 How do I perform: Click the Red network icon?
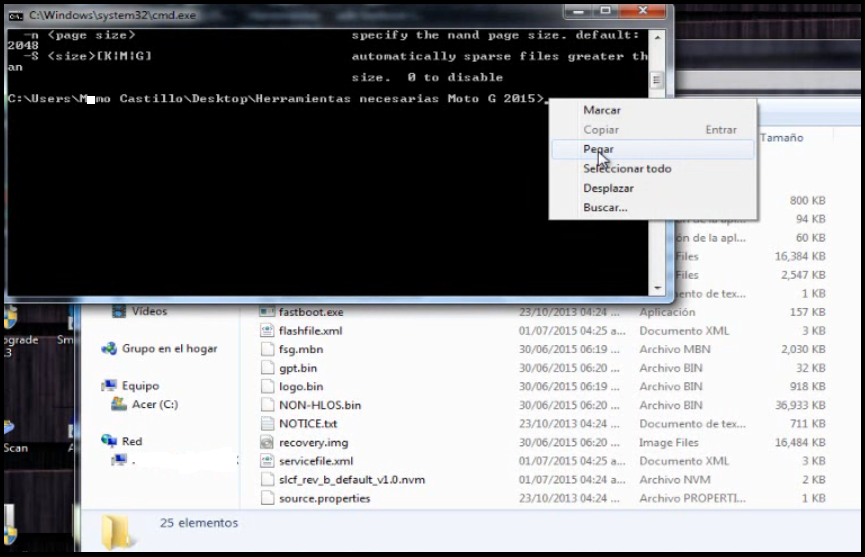tap(109, 441)
